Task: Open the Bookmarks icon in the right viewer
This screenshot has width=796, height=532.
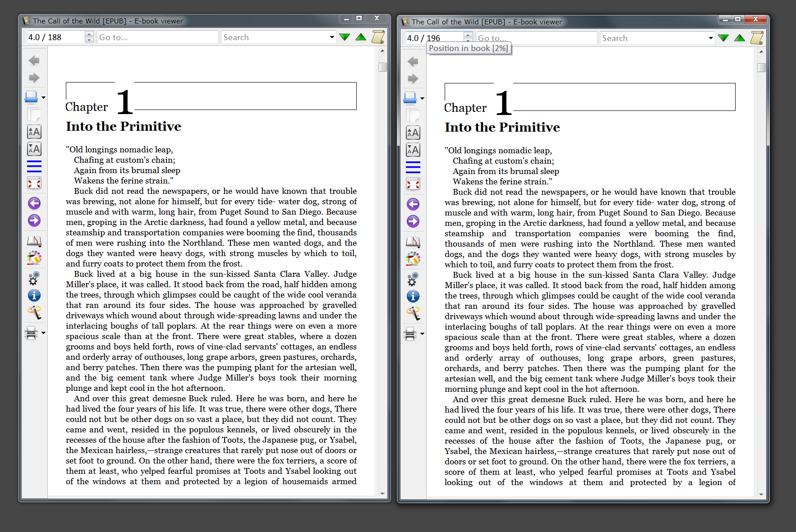Action: (413, 242)
